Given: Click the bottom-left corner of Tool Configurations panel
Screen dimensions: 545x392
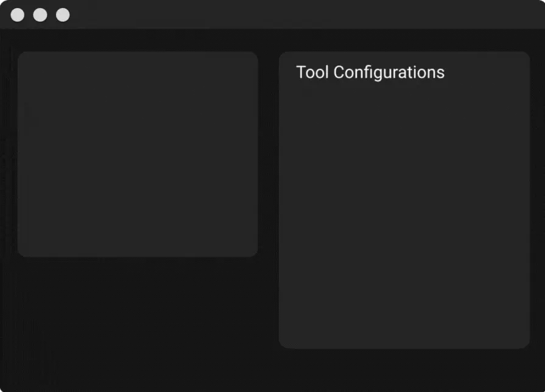Looking at the screenshot, I should (x=284, y=344).
